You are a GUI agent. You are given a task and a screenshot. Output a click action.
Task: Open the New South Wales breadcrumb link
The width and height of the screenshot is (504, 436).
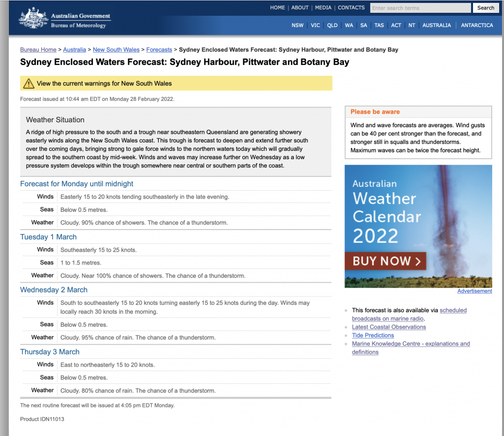click(116, 50)
